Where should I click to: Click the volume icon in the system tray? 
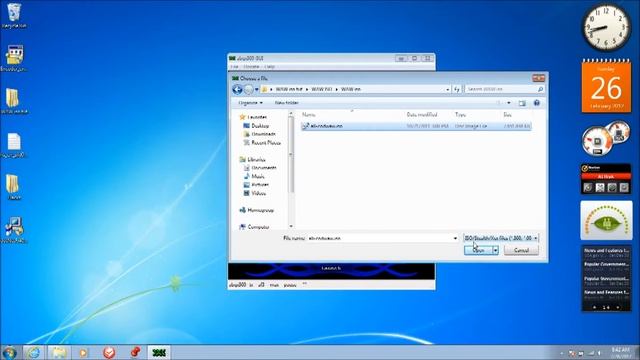coord(599,353)
